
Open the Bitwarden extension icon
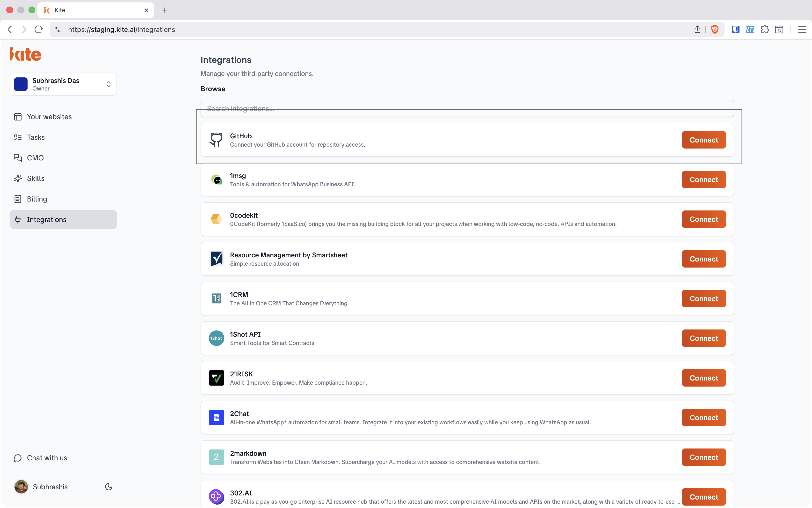click(735, 30)
